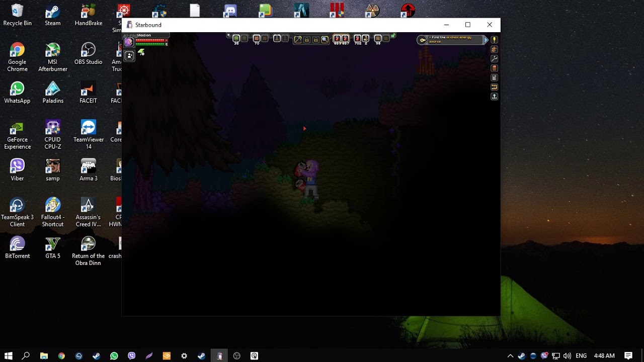Open Viber desktop shortcut
The height and width of the screenshot is (362, 644).
coord(17,170)
